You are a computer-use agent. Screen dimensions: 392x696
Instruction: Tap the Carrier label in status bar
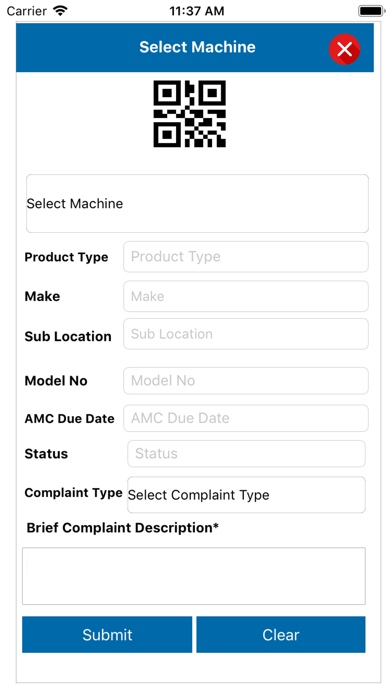coord(28,11)
